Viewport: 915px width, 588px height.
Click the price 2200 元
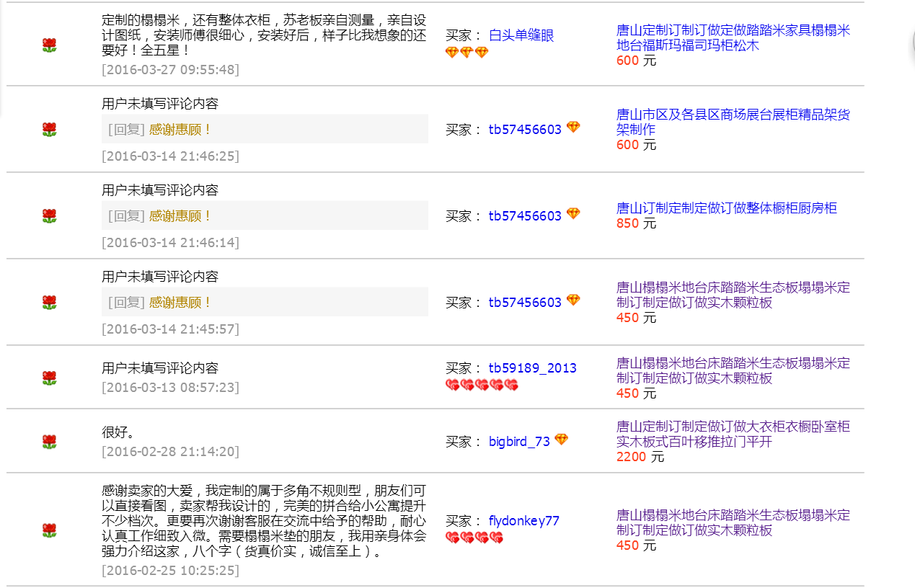pyautogui.click(x=640, y=457)
